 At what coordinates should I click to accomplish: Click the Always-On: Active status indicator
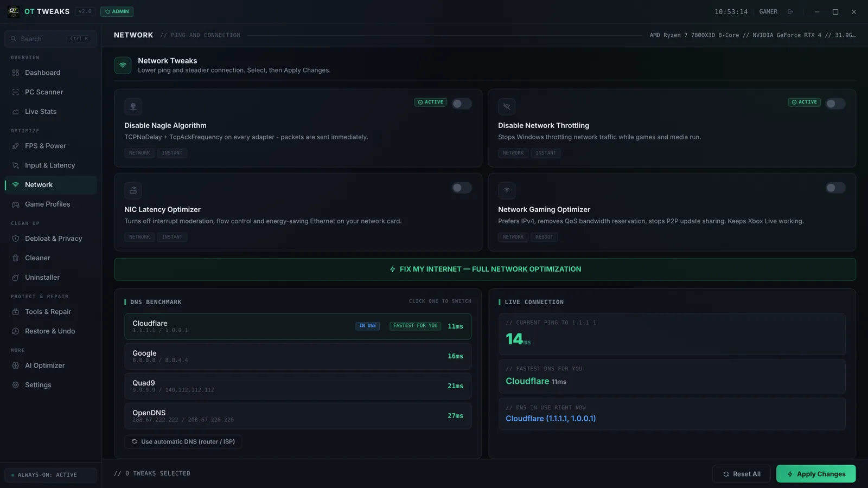[x=50, y=475]
